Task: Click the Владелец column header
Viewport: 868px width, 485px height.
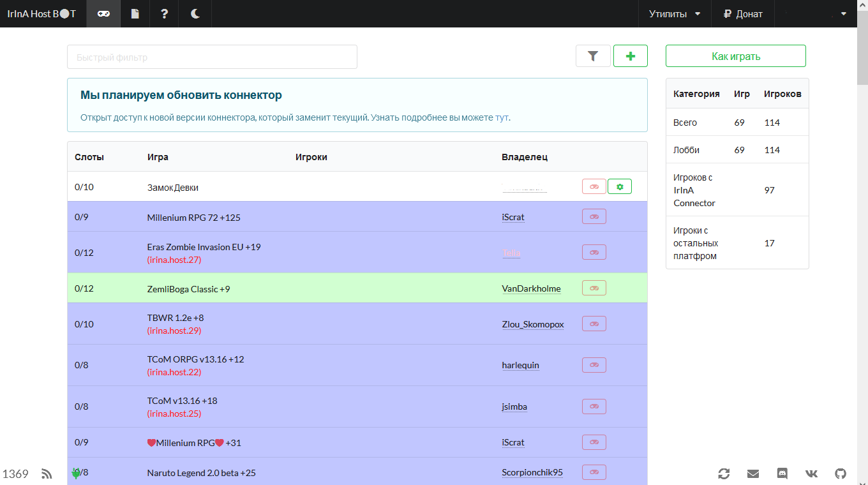Action: click(525, 157)
